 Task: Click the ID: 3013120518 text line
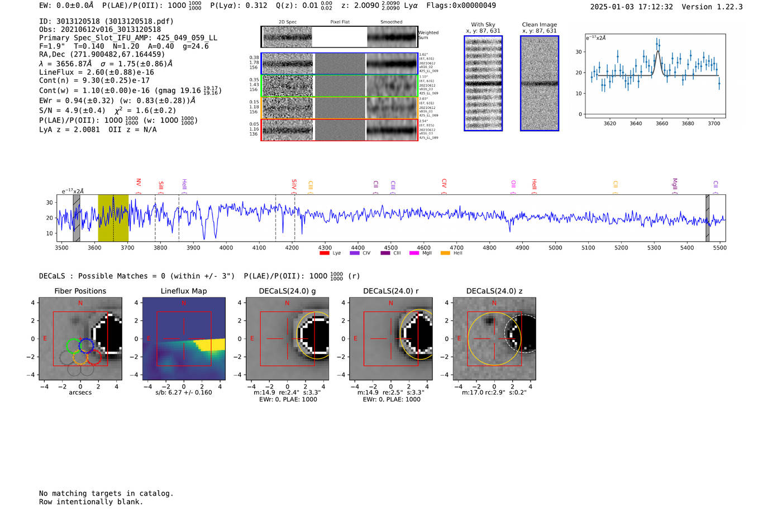[x=106, y=21]
